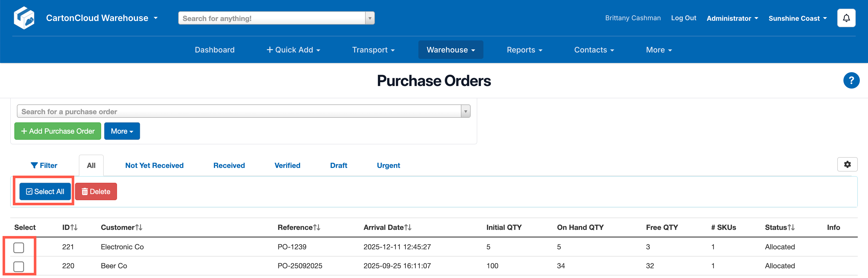Image resolution: width=868 pixels, height=278 pixels.
Task: Open table settings gear icon
Action: (847, 164)
